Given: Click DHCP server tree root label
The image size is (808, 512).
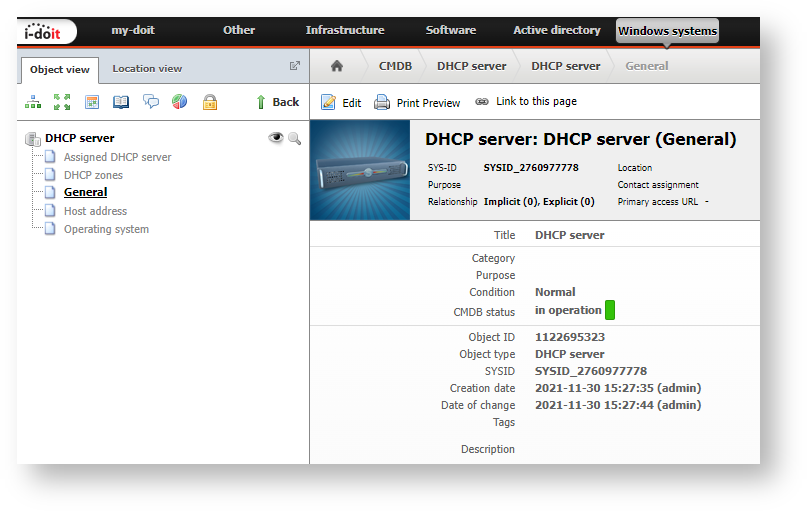Looking at the screenshot, I should click(80, 138).
